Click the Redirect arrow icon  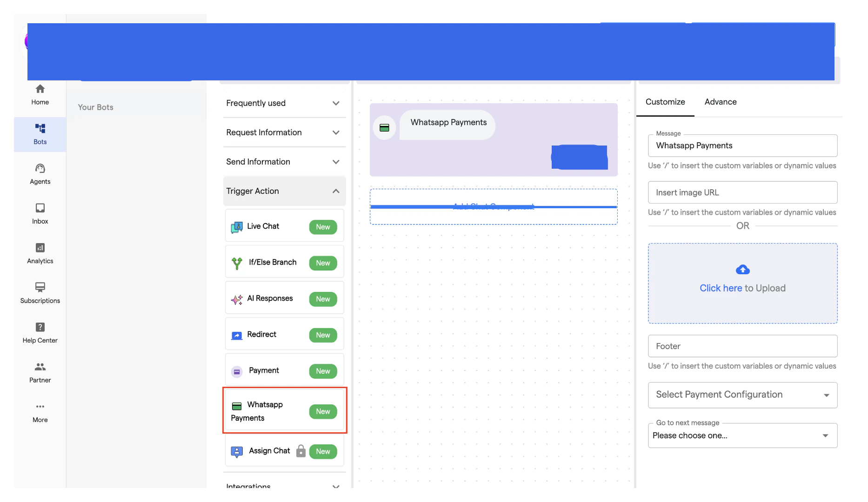tap(237, 336)
